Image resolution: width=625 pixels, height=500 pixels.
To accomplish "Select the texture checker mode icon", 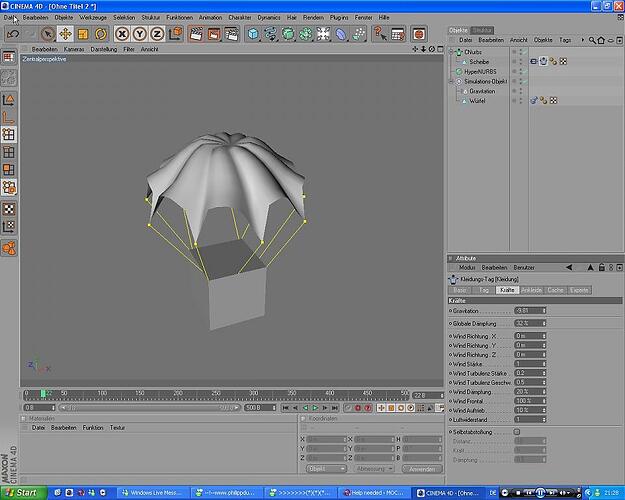I will [9, 209].
